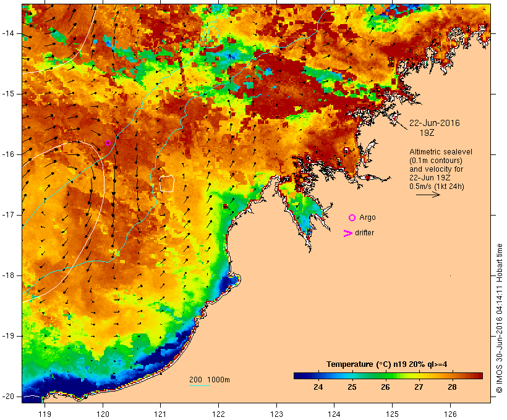Click the IMOS copyright timestamp text
The width and height of the screenshot is (507, 420).
pos(500,318)
